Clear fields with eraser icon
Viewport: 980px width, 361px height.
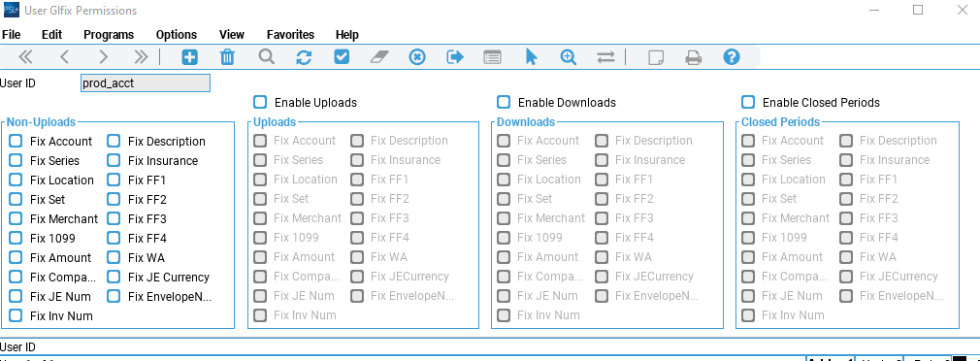click(x=379, y=57)
